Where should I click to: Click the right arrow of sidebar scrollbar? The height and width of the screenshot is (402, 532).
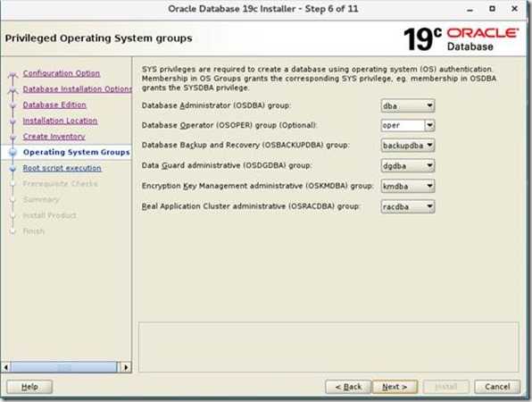point(126,367)
